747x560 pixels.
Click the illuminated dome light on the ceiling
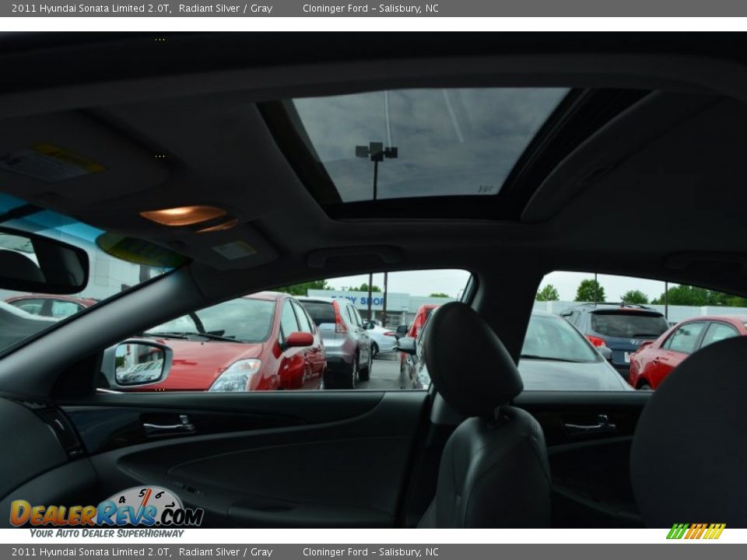pyautogui.click(x=184, y=215)
